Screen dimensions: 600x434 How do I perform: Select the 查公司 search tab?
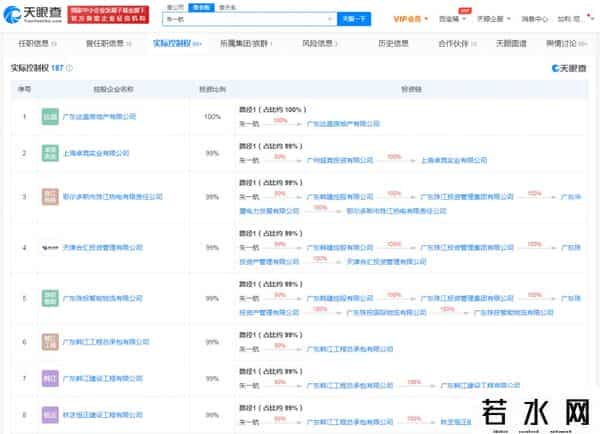pyautogui.click(x=175, y=7)
